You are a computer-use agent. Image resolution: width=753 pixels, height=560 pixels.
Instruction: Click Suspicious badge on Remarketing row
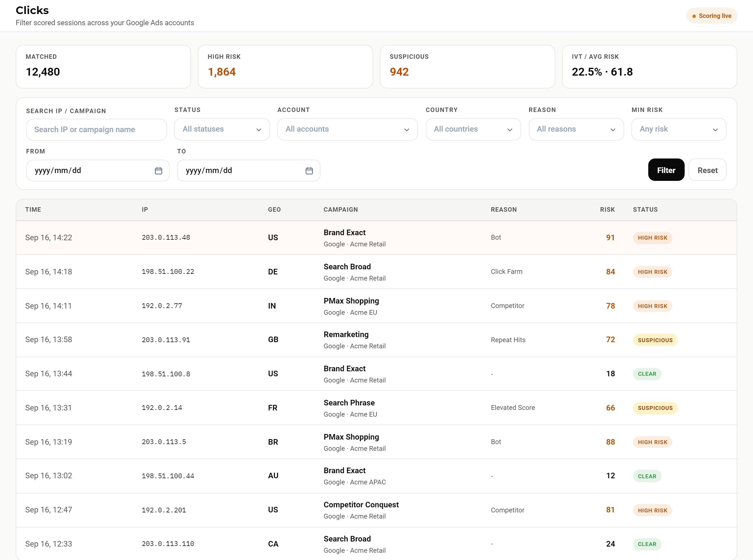655,340
